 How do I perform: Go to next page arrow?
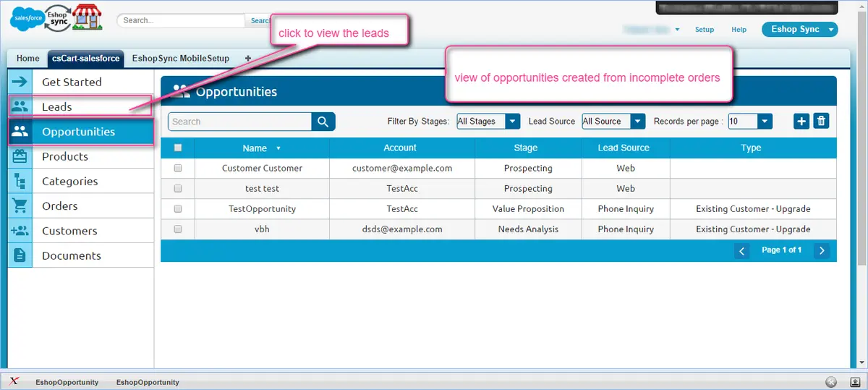[x=821, y=250]
